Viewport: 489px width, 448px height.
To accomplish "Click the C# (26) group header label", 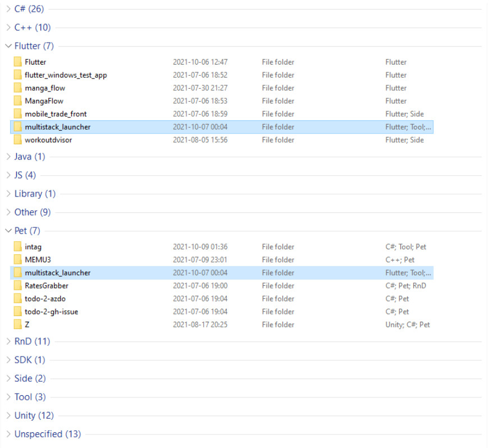I will pyautogui.click(x=29, y=9).
